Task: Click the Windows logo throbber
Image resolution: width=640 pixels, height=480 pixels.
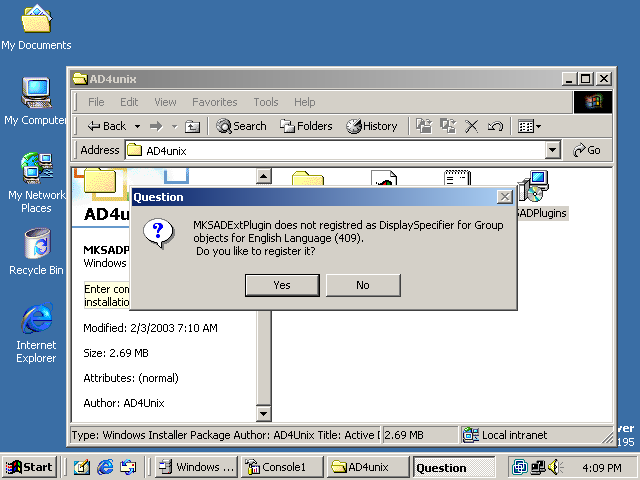Action: coord(593,102)
